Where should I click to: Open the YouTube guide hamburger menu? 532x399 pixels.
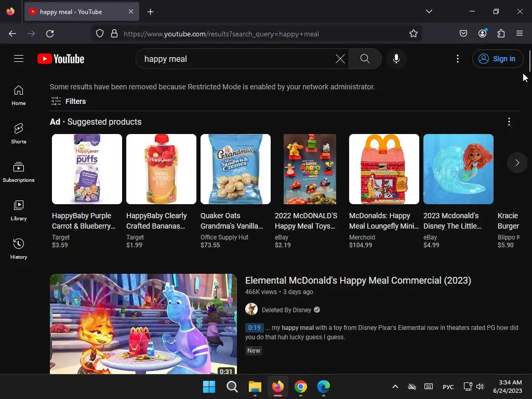click(x=19, y=59)
